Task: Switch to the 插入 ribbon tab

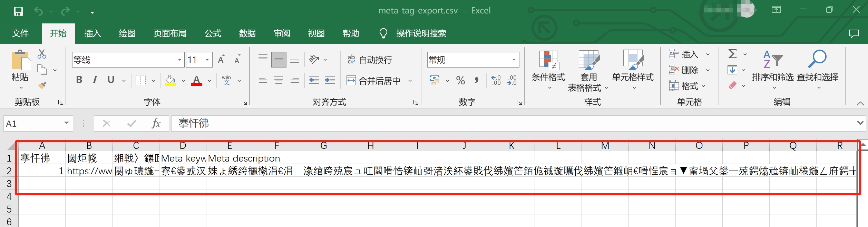Action: point(92,33)
